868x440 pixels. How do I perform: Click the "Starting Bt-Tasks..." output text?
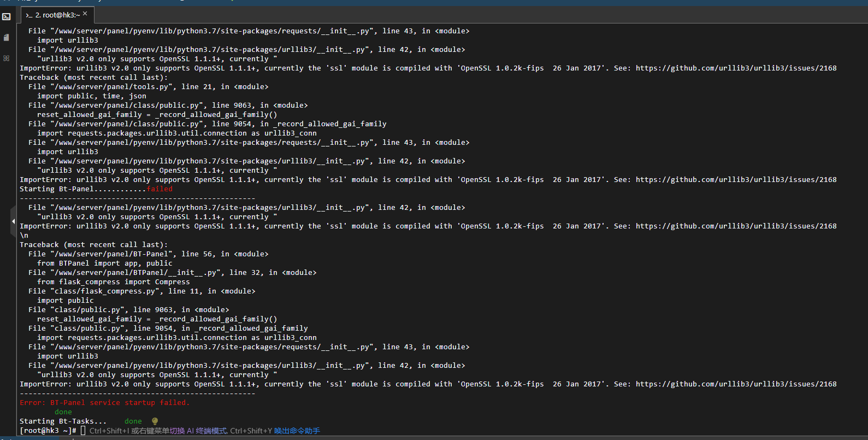click(63, 421)
